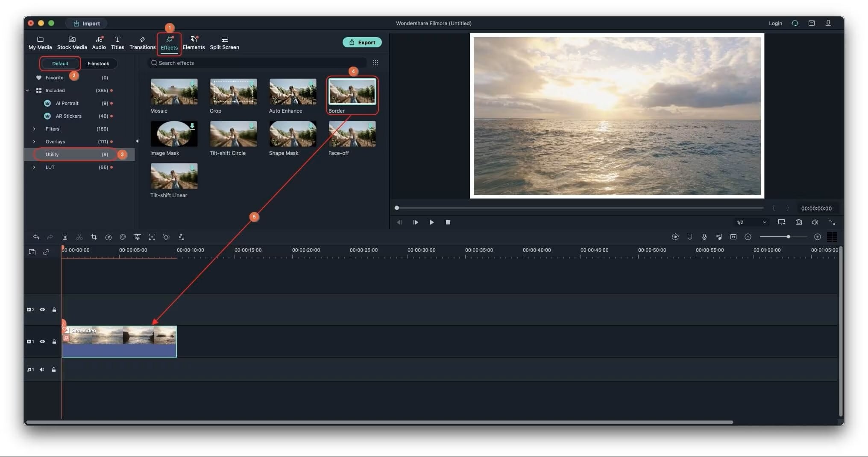Open Color correction via the palette icon
The image size is (868, 457).
click(123, 237)
